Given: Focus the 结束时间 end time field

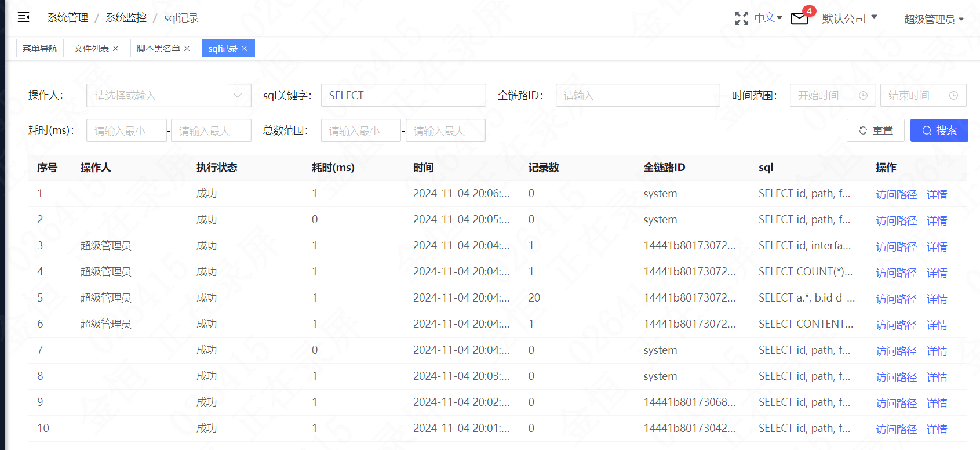Looking at the screenshot, I should (x=923, y=95).
